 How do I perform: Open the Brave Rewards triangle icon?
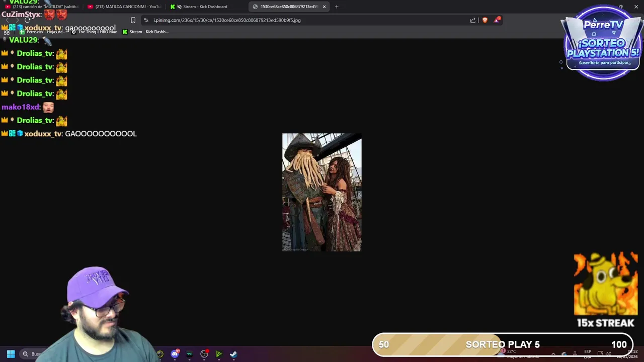click(x=497, y=20)
